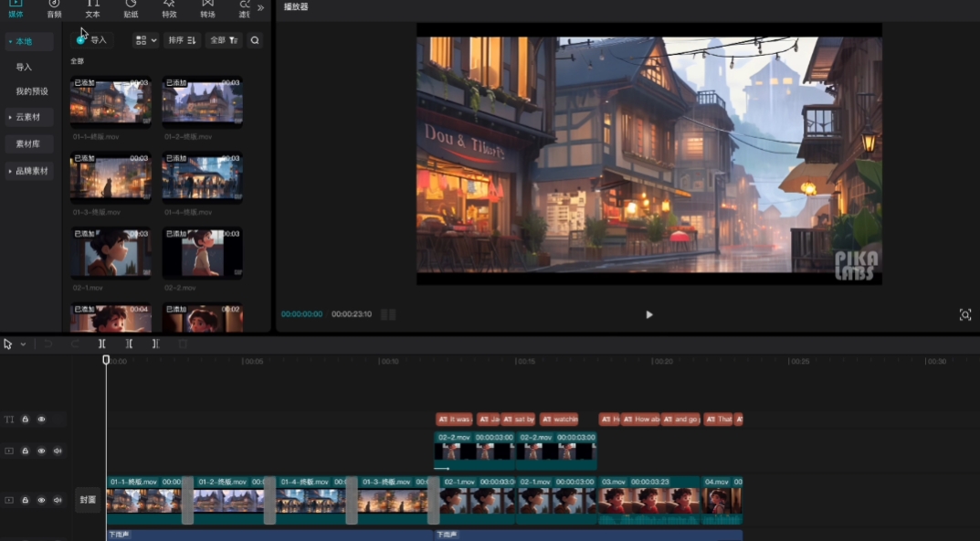Viewport: 980px width, 541px height.
Task: Select the 01-1-终版.mov media thumbnail
Action: click(111, 102)
